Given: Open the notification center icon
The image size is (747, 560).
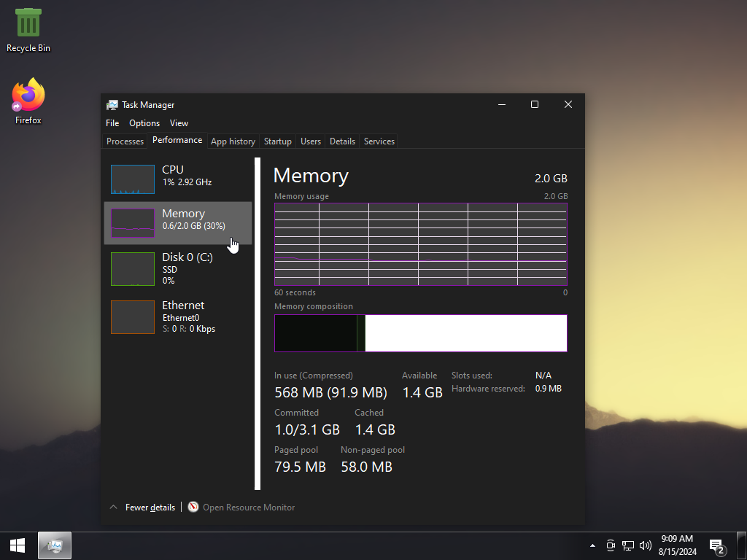Looking at the screenshot, I should (x=716, y=545).
